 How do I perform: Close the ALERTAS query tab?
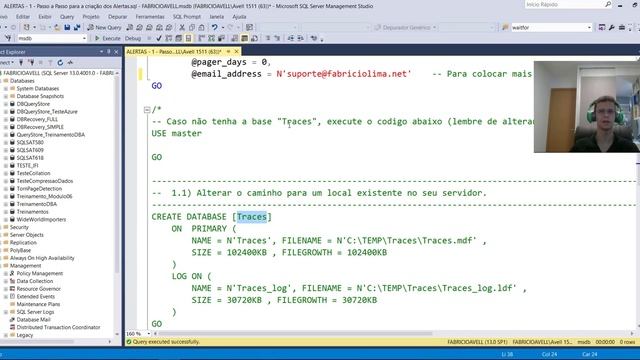click(236, 51)
